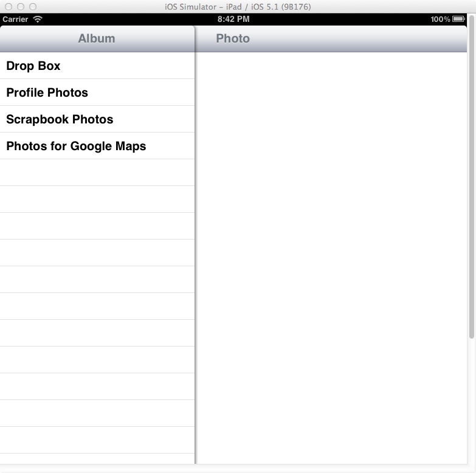Viewport: 476px width, 473px height.
Task: Click the battery icon in status bar
Action: click(458, 19)
